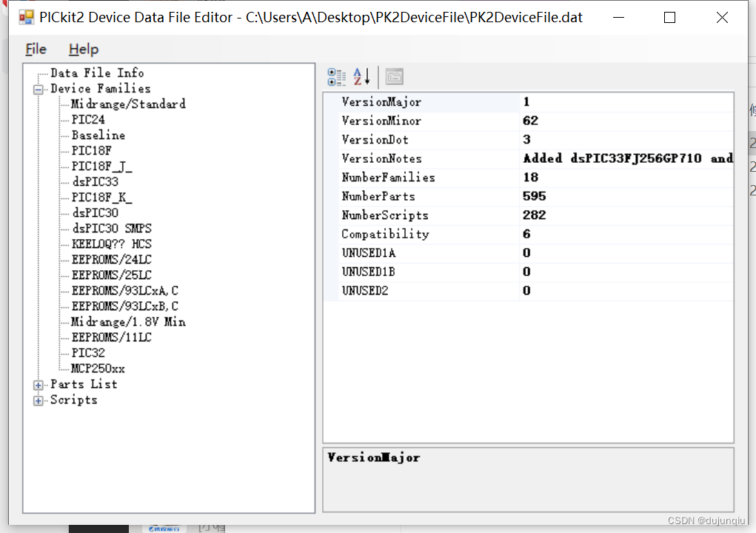Collapse the Device Families tree node
The height and width of the screenshot is (533, 756).
coord(38,90)
